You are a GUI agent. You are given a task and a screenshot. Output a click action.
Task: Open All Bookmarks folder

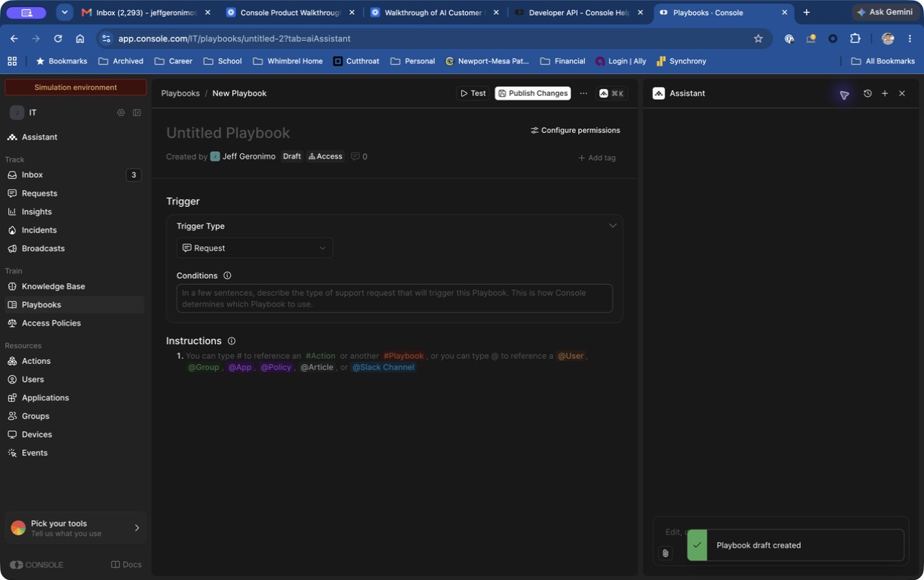point(882,61)
